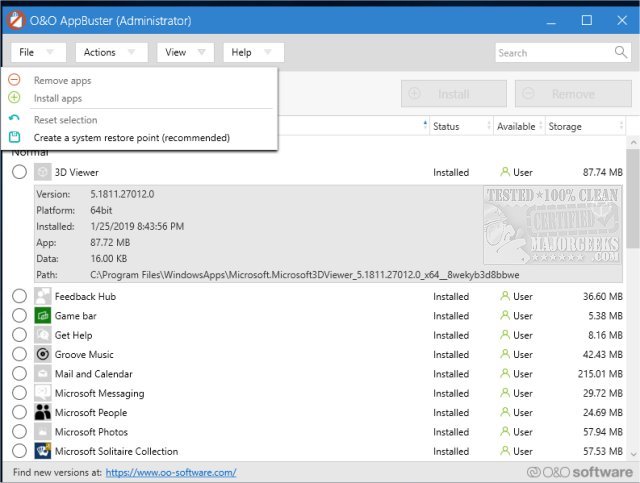Choose Remove apps in the File menu
The height and width of the screenshot is (483, 640).
tap(62, 80)
